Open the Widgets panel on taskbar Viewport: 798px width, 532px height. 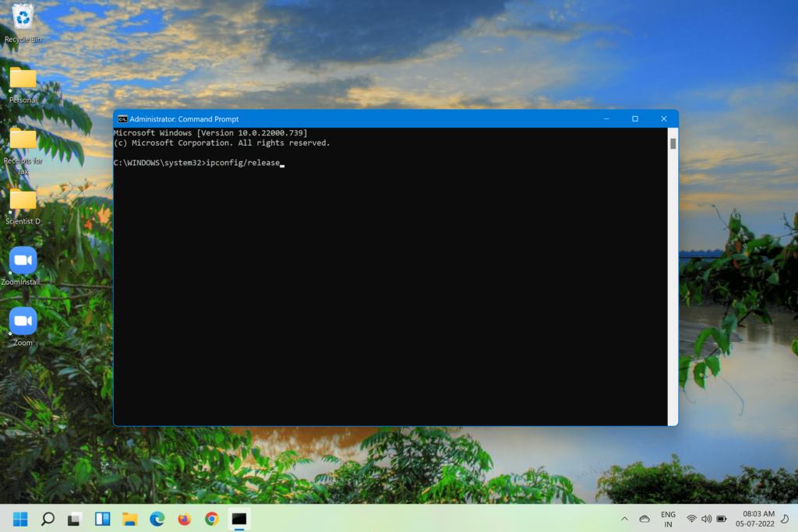tap(102, 519)
